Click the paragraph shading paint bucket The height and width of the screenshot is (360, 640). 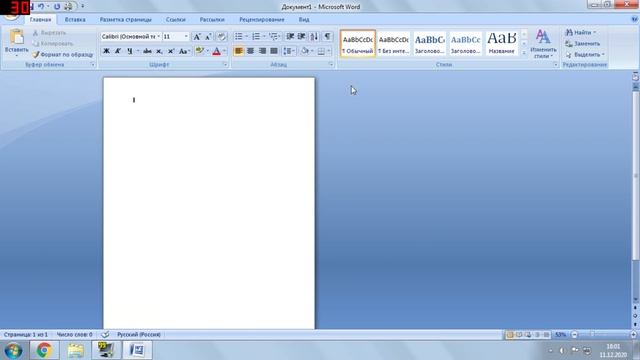point(304,51)
